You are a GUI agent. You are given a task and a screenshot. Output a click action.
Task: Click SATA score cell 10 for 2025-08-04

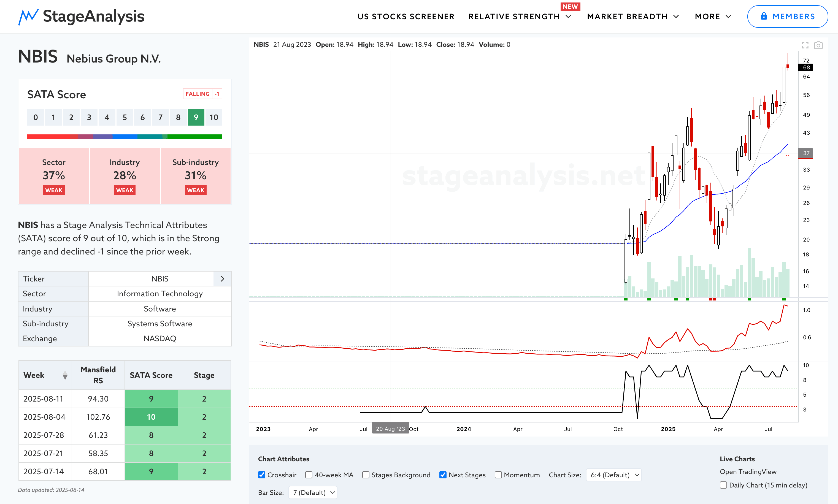pos(151,417)
